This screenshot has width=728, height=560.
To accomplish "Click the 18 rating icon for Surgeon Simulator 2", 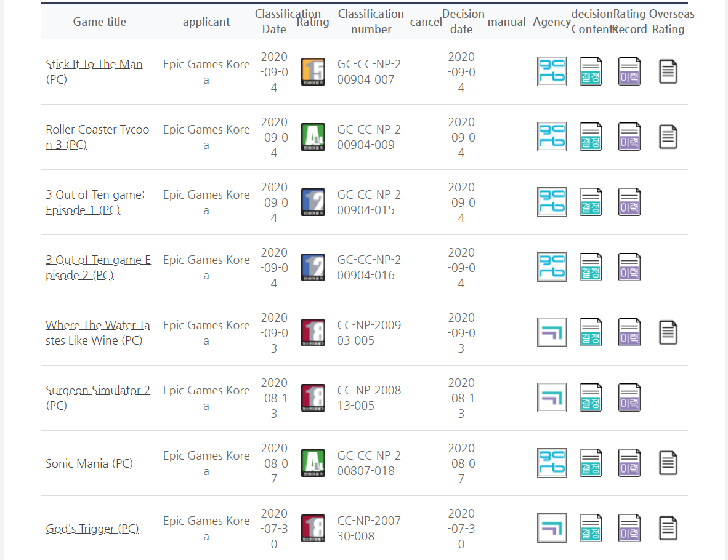I will tap(313, 398).
